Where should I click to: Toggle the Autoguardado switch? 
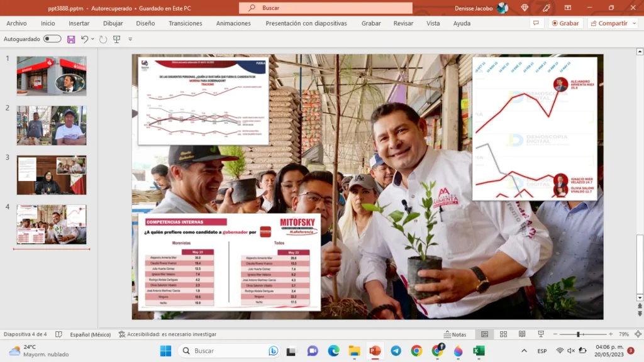coord(52,38)
